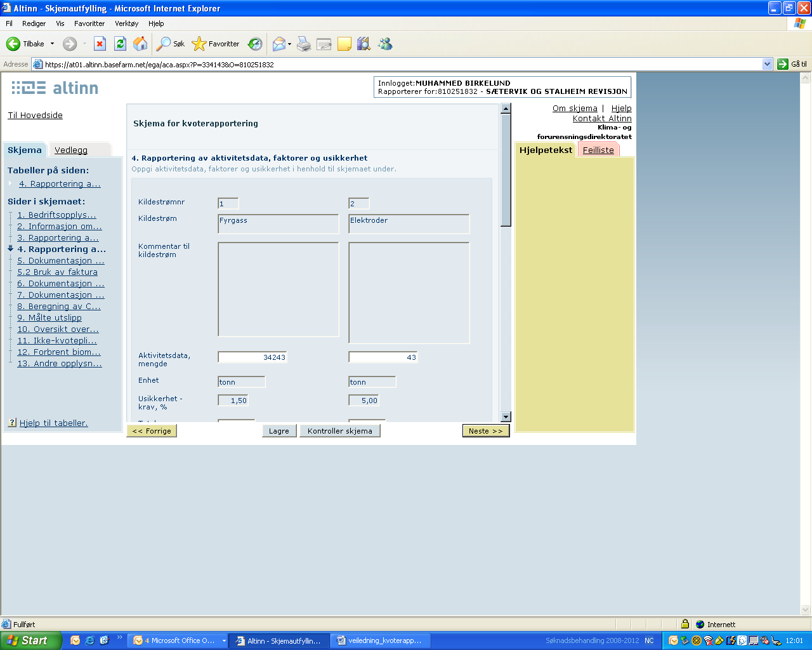Click the Edit page icon in toolbar
Viewport: 812px width, 650px height.
[324, 44]
